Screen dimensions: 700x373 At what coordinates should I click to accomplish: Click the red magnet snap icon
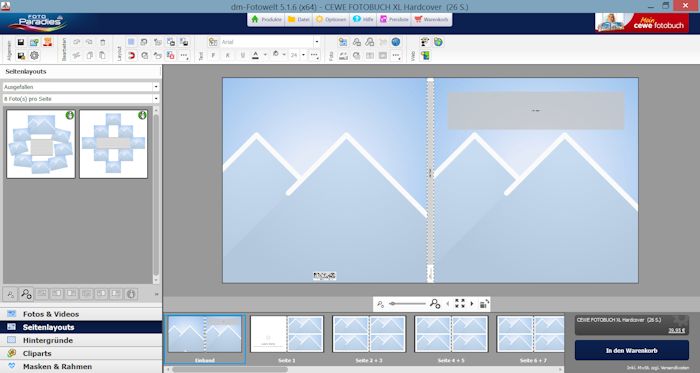tap(131, 56)
